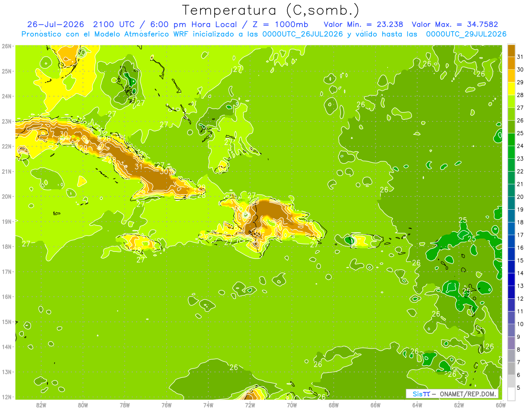Image resolution: width=532 pixels, height=411 pixels.
Task: Click the "60W" longitude axis label
Action: pyautogui.click(x=501, y=405)
